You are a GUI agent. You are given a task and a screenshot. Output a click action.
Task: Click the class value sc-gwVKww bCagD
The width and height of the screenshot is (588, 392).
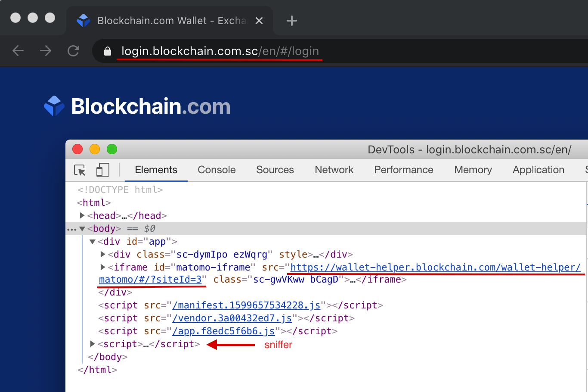(296, 280)
